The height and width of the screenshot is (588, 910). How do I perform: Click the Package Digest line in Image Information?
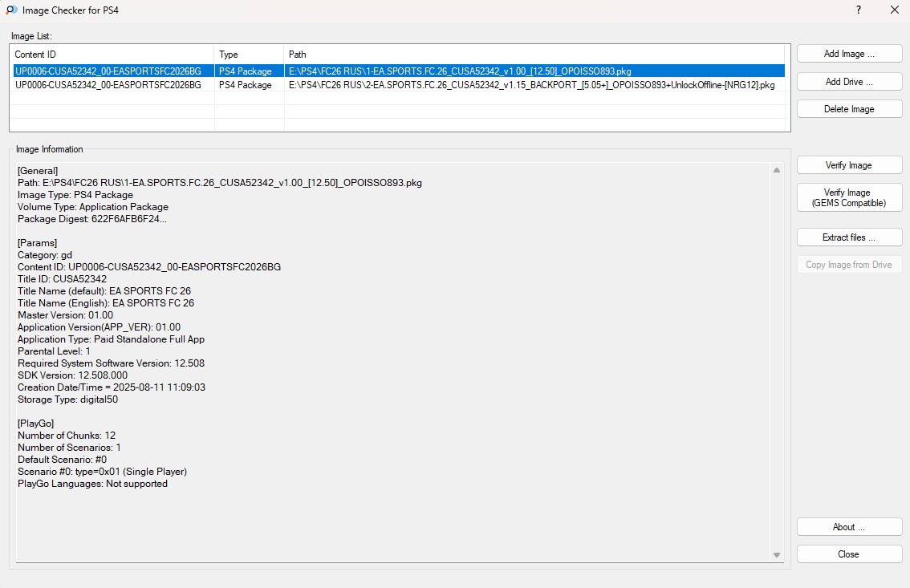(92, 219)
